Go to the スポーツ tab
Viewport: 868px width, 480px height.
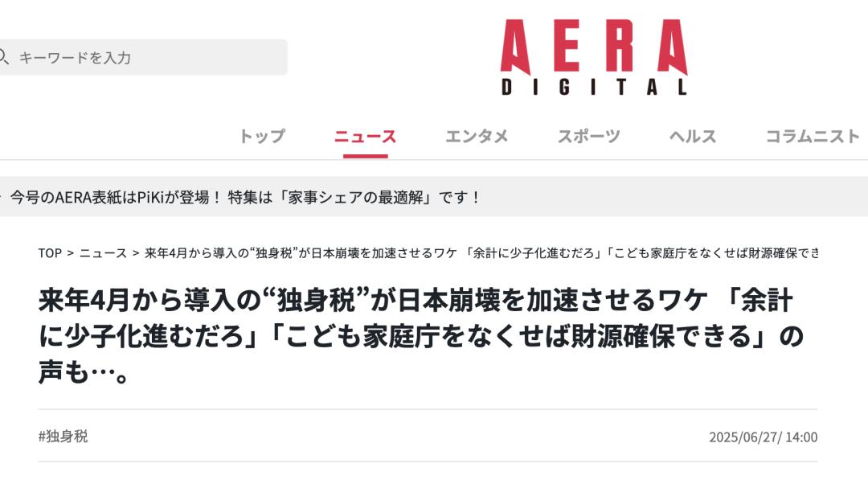tap(588, 136)
